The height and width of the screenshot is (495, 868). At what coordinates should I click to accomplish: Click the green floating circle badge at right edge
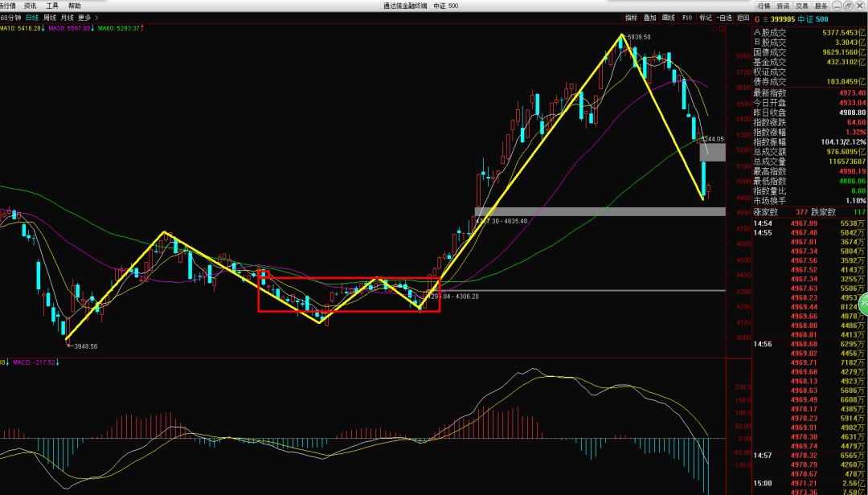point(863,305)
